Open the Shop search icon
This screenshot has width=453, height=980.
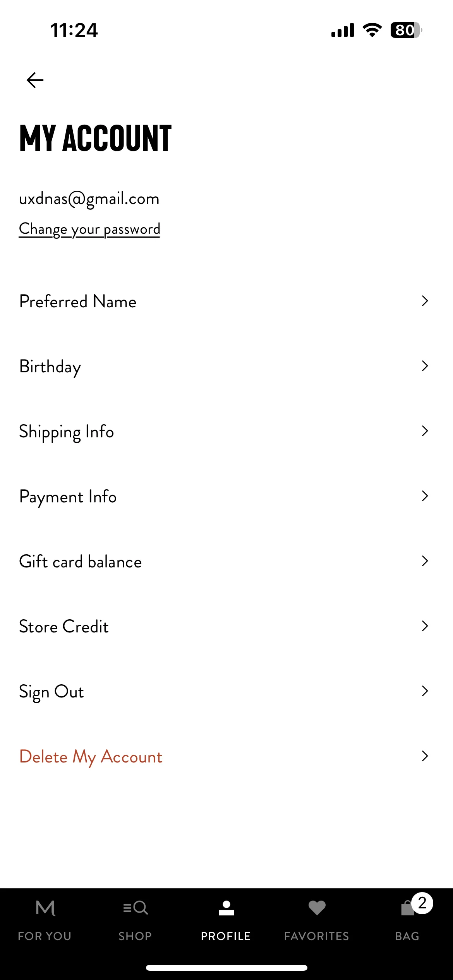[136, 908]
